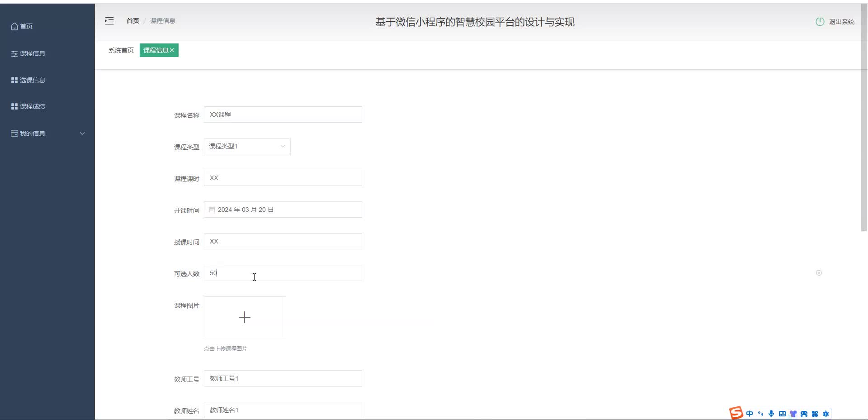Click 退出系统 to log out

(x=841, y=22)
